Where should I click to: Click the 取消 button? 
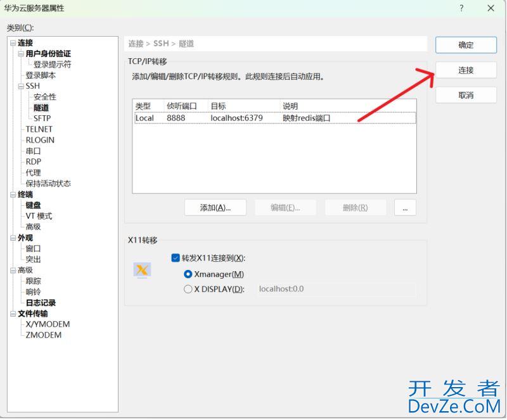coord(466,95)
